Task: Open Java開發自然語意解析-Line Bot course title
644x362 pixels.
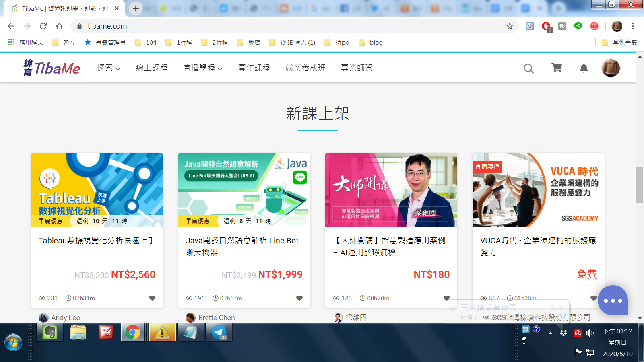Action: pyautogui.click(x=242, y=246)
